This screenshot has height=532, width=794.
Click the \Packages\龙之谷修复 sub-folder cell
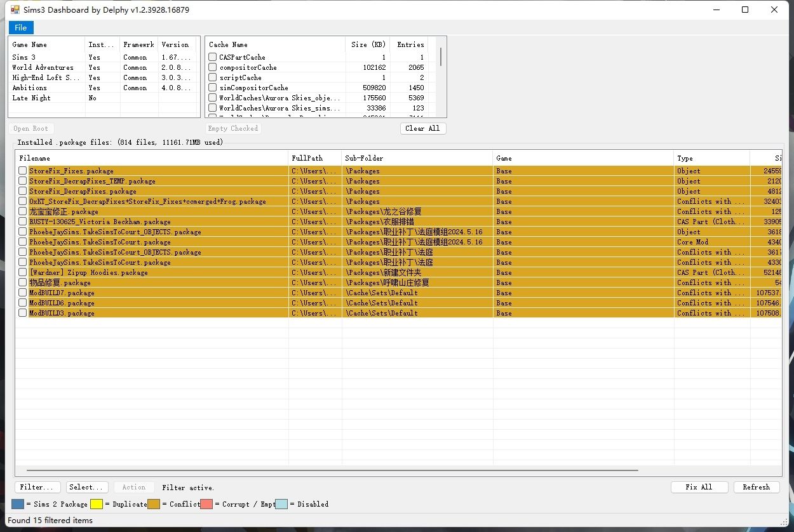417,211
